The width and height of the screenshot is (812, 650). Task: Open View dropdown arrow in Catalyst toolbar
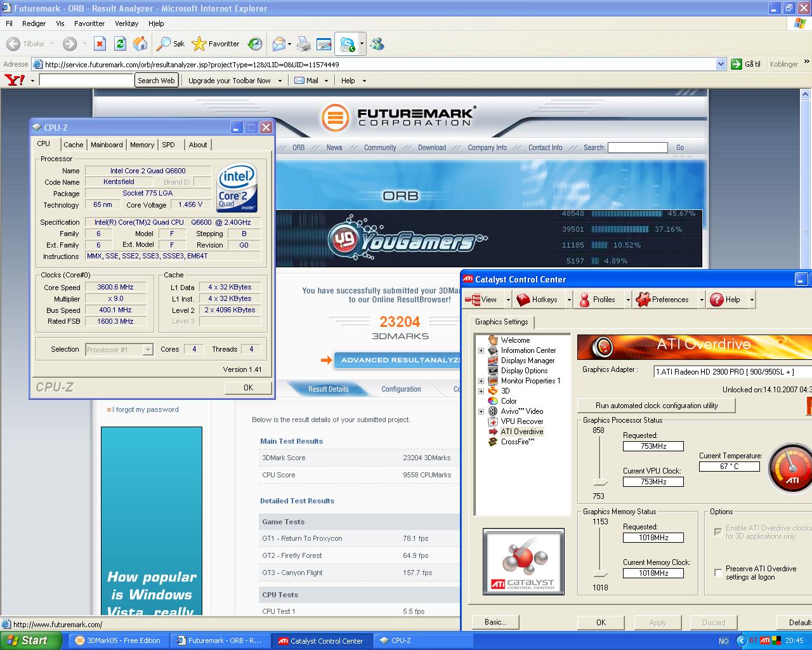pyautogui.click(x=507, y=300)
